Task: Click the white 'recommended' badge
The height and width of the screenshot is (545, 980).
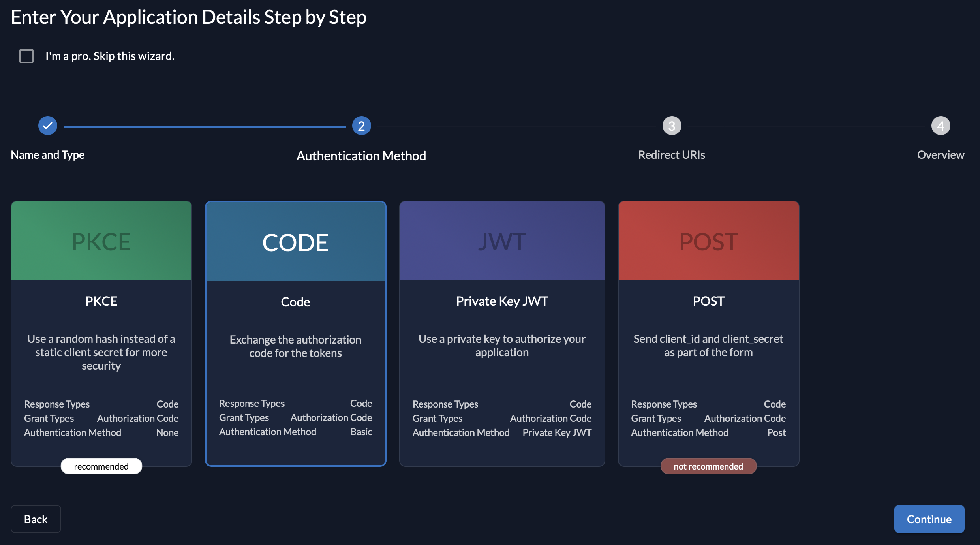Action: 101,466
